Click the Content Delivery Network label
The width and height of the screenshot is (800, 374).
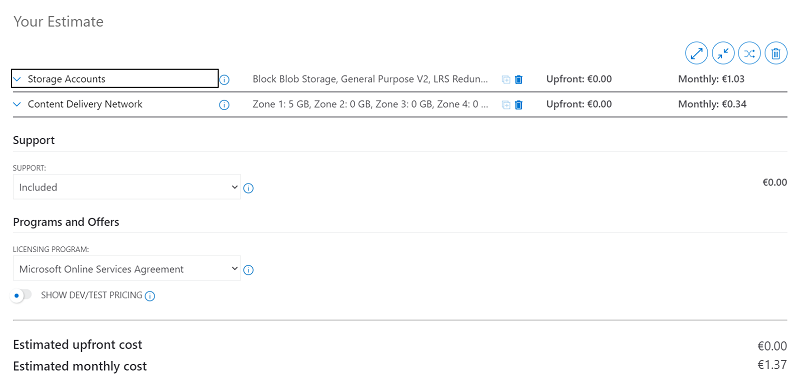85,104
